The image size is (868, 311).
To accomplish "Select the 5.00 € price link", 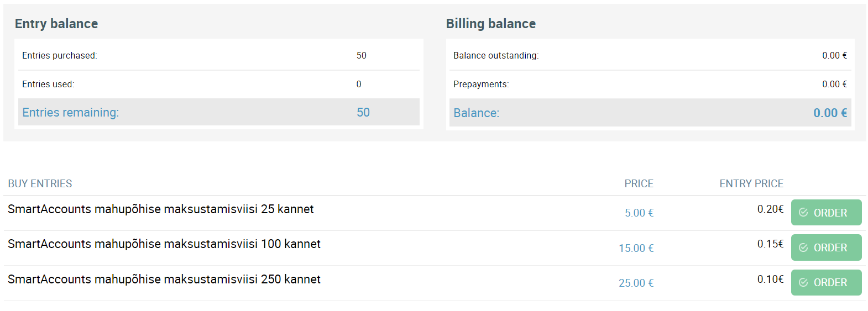I will [x=639, y=213].
